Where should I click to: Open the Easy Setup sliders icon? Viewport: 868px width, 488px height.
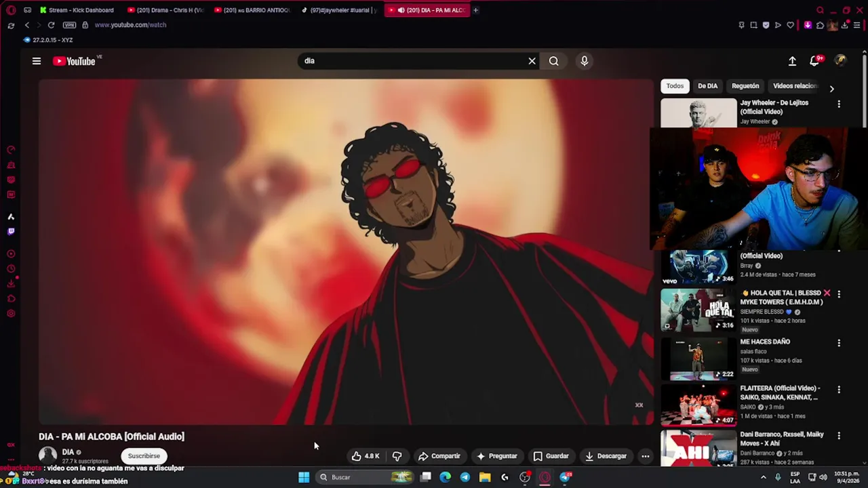click(x=857, y=25)
